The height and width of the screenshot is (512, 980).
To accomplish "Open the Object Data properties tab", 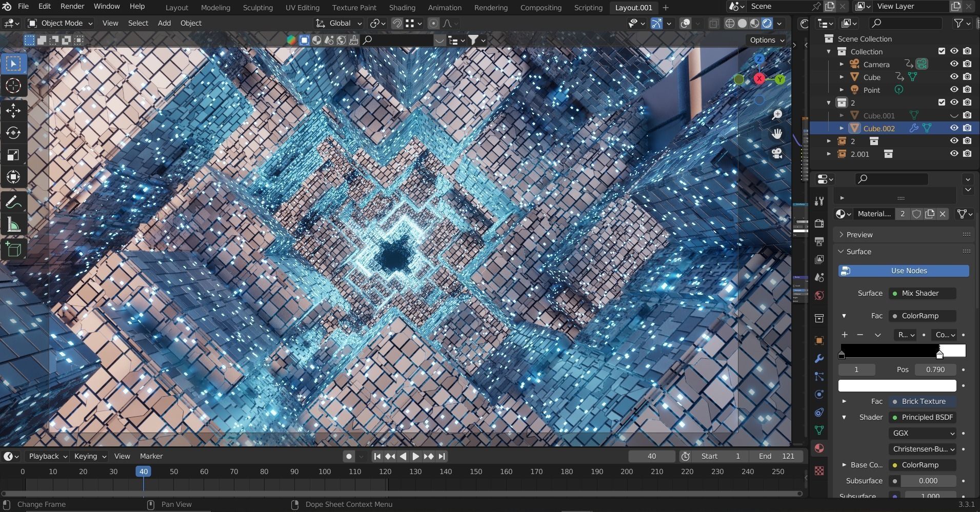I will pos(819,430).
